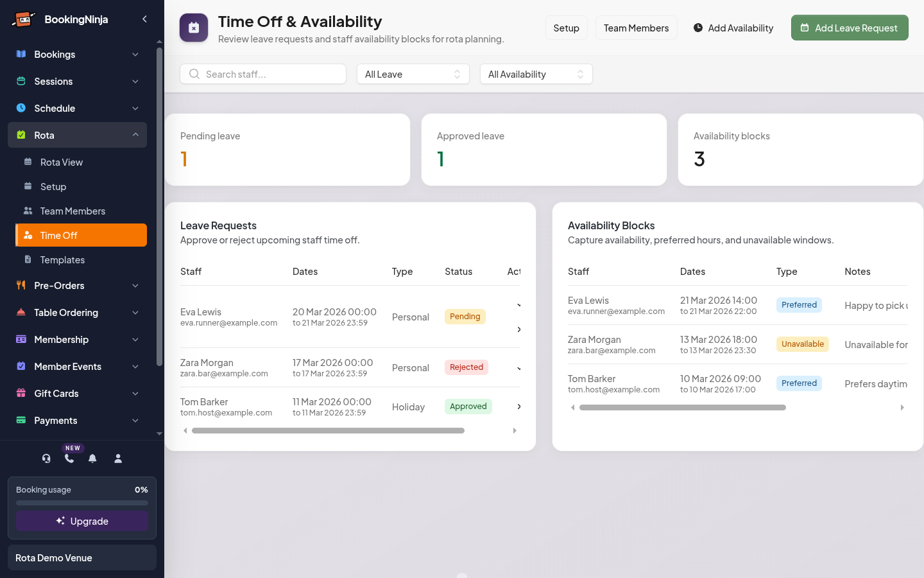Click the Member Events icon
Image resolution: width=924 pixels, height=578 pixels.
pos(21,366)
